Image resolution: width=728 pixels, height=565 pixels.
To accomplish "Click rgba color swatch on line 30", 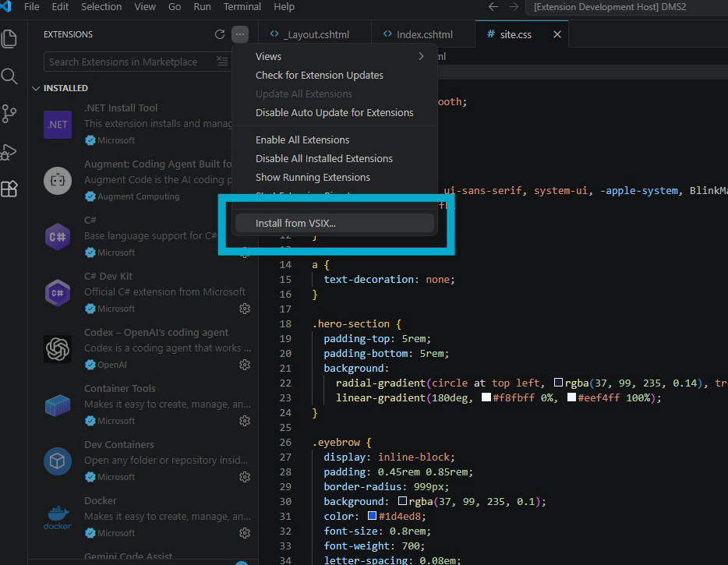I will pyautogui.click(x=402, y=501).
